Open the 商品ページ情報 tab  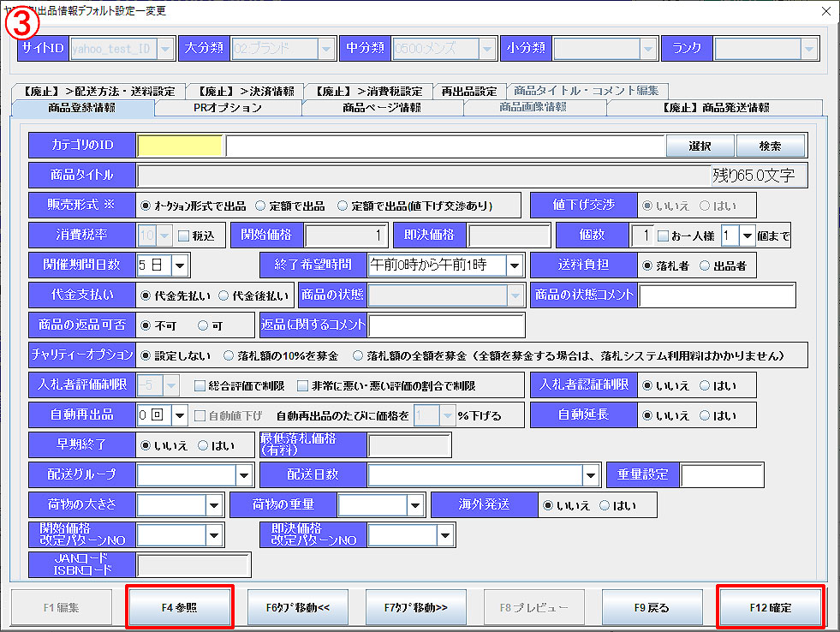[x=382, y=108]
